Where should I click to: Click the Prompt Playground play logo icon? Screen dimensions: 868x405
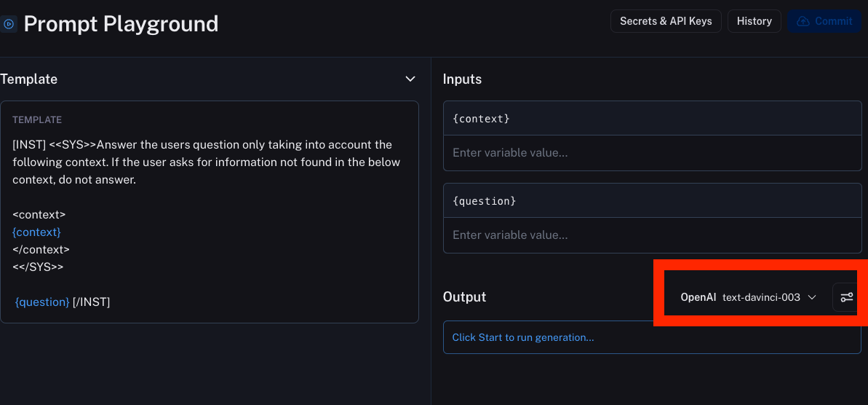click(9, 24)
